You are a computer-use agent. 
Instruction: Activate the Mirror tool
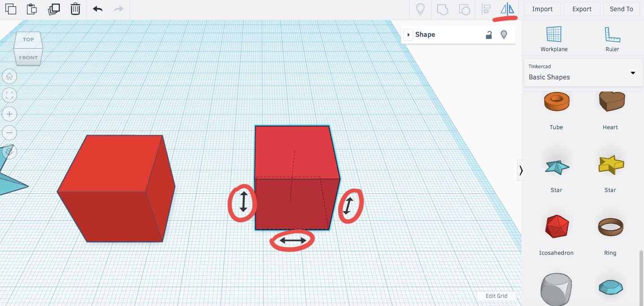pos(507,9)
